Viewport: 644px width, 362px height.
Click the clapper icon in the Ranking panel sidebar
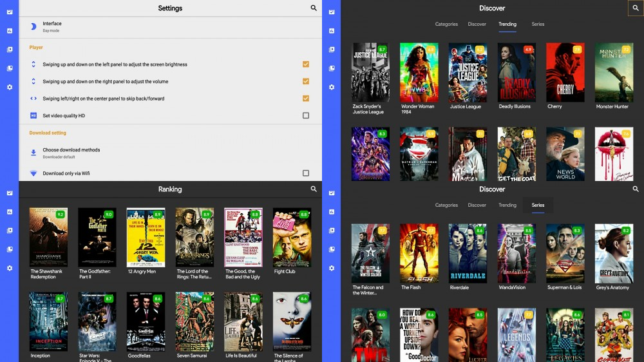(x=10, y=193)
